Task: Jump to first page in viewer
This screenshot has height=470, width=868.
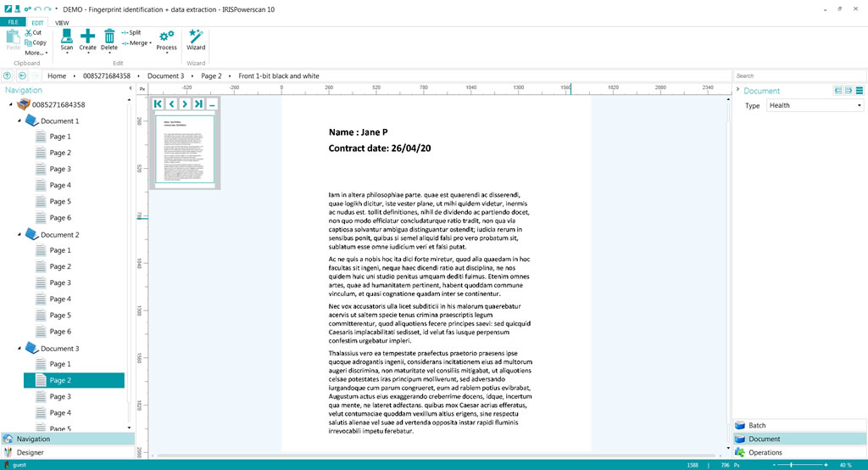Action: 159,104
